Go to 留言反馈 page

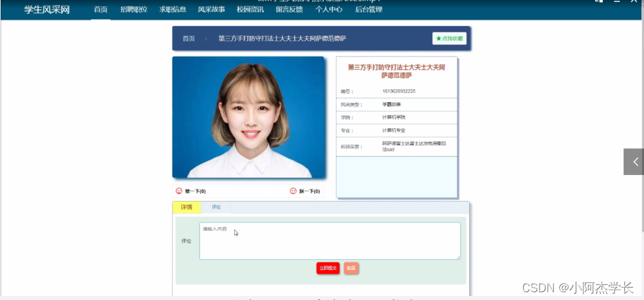pos(289,9)
